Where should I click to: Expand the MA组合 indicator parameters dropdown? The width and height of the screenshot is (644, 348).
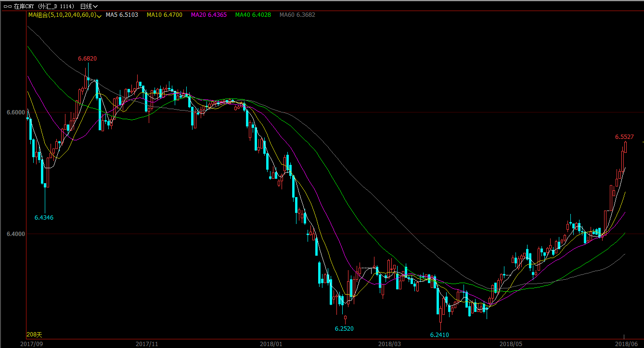point(99,15)
